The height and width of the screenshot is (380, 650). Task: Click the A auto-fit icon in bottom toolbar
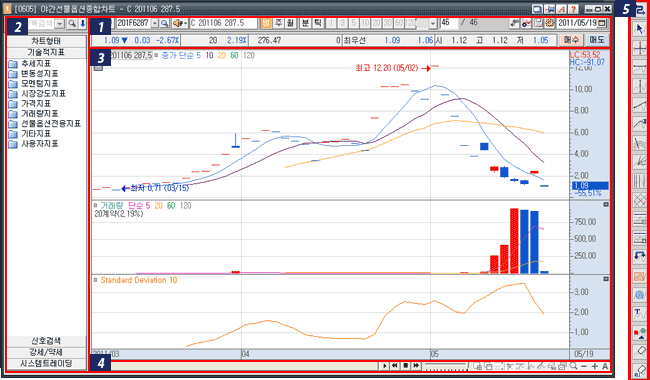[x=605, y=366]
